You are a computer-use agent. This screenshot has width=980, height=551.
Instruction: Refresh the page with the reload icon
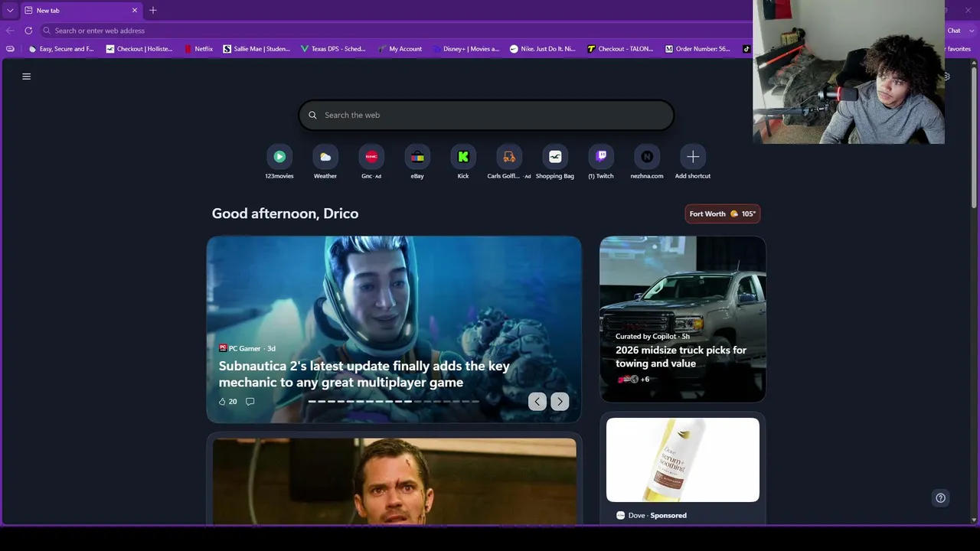tap(28, 31)
